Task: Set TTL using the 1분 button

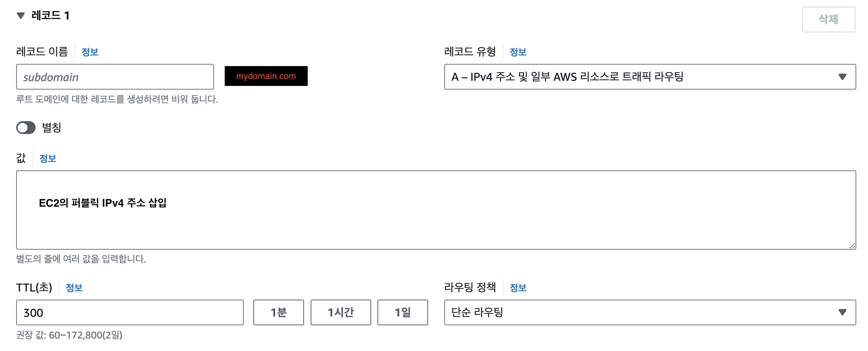Action: coord(278,312)
